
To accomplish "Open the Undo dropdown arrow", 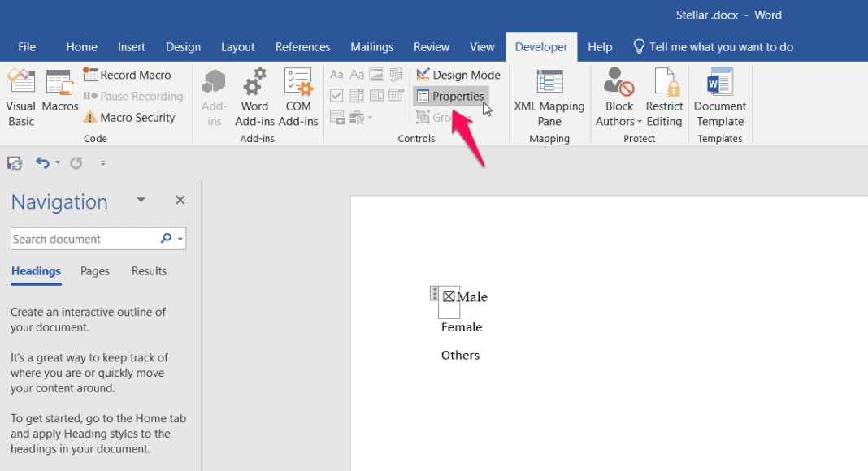I will [57, 162].
